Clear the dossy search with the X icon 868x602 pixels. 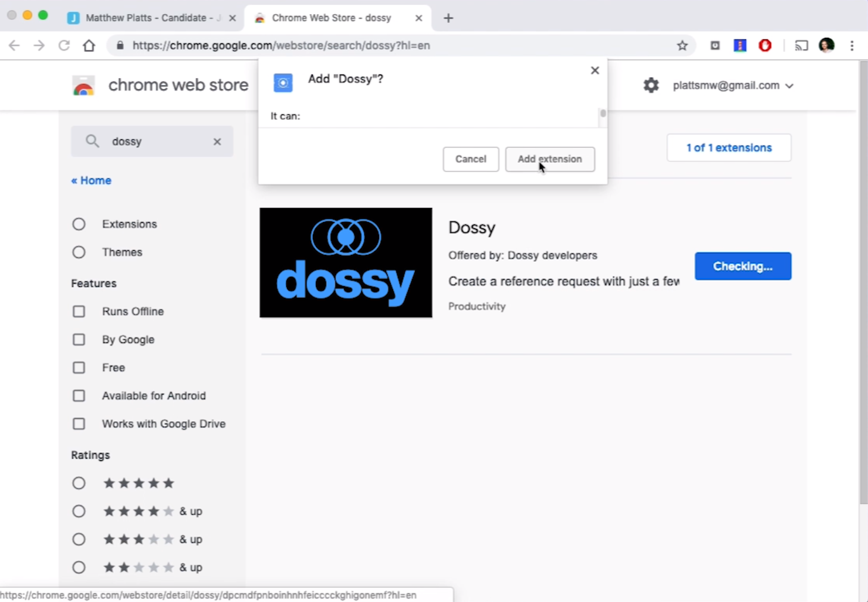pyautogui.click(x=217, y=141)
